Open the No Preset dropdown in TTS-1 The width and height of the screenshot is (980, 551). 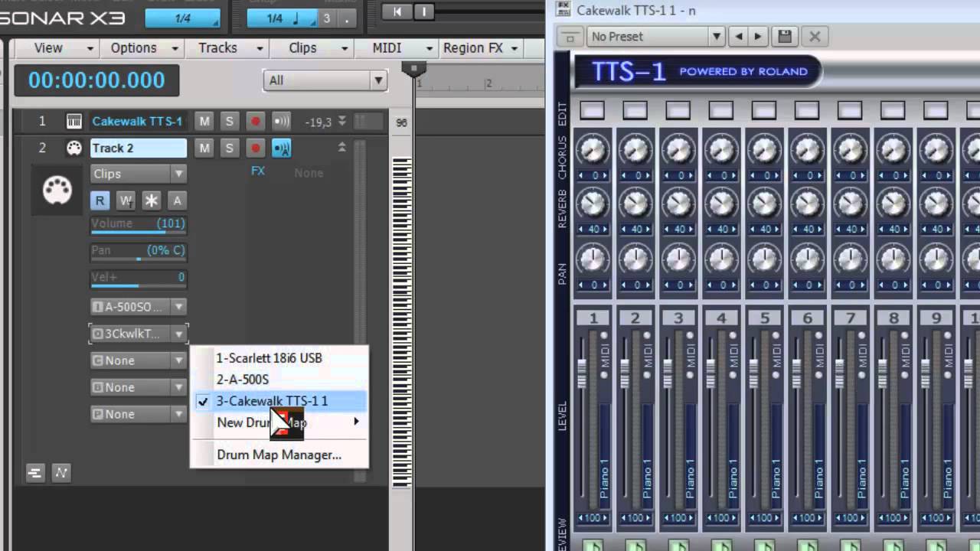click(656, 36)
